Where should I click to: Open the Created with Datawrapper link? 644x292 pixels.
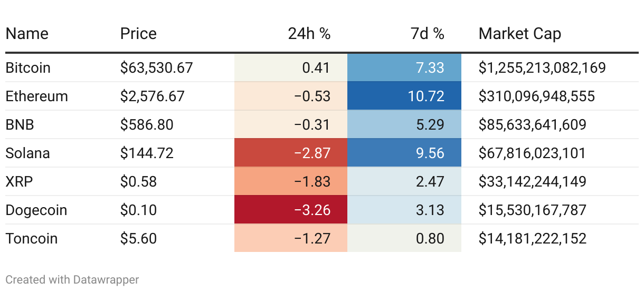click(72, 279)
